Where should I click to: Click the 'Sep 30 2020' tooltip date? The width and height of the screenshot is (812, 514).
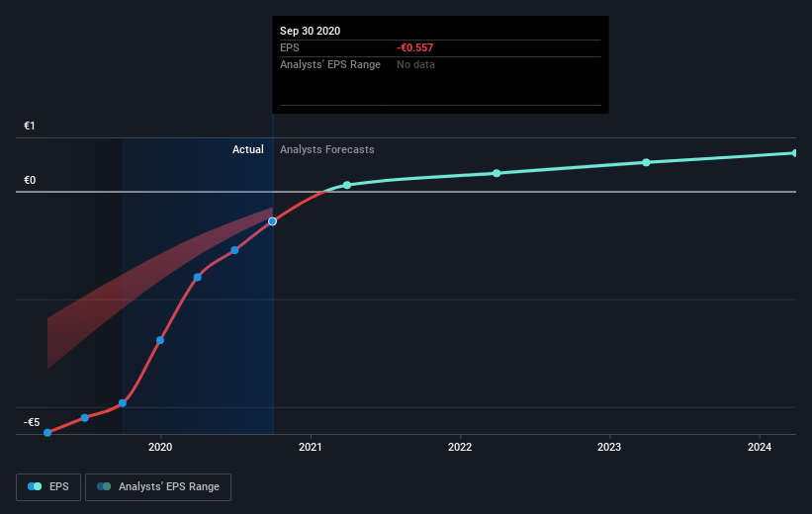pos(311,31)
